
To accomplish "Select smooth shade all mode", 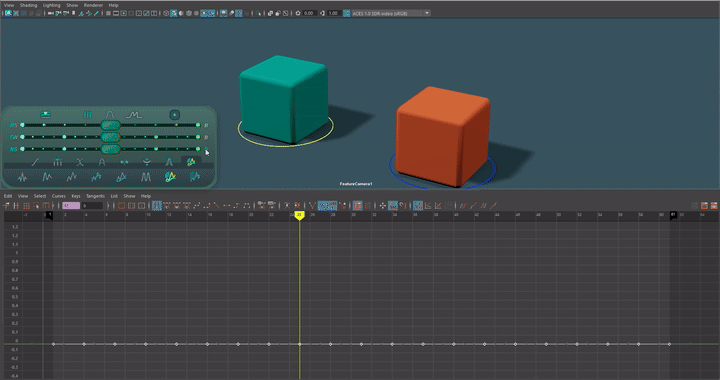I will pos(174,13).
